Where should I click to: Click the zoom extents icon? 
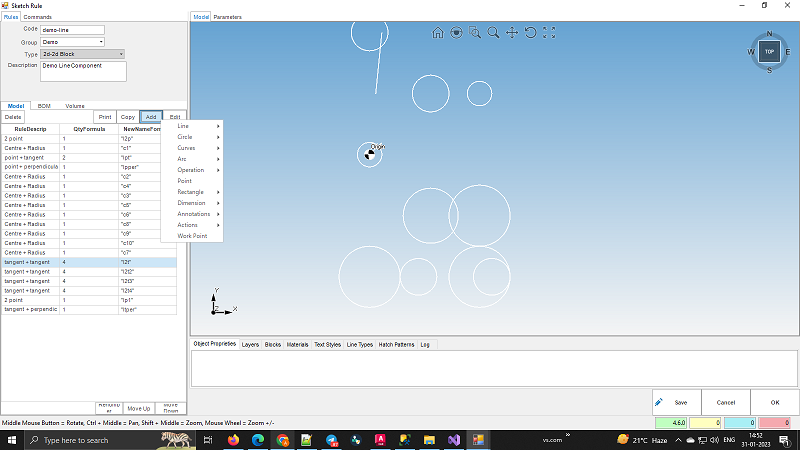point(549,33)
